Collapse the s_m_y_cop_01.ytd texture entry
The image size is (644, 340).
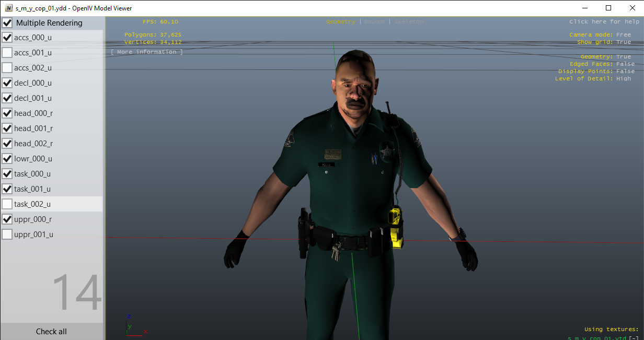(635, 338)
